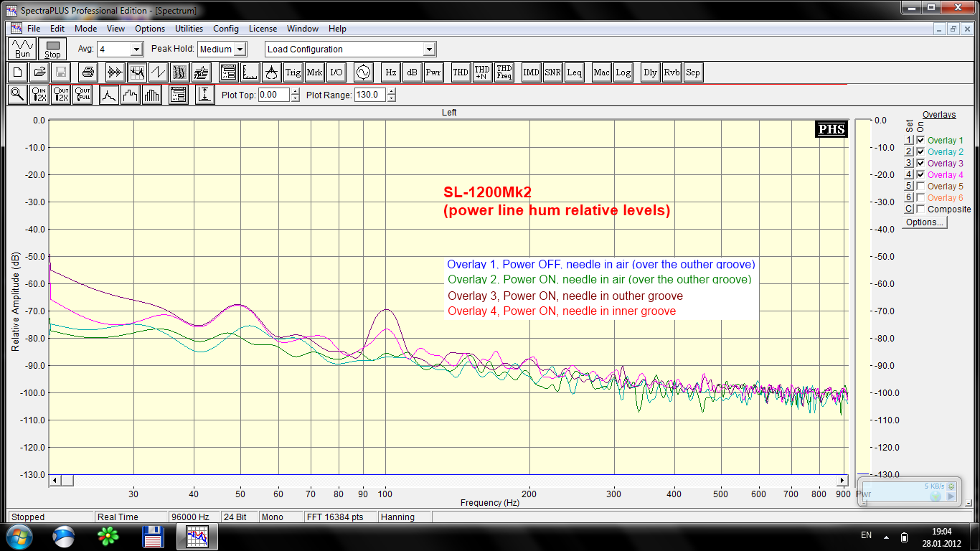
Task: Uncheck the Overlay 1 On checkbox
Action: click(x=920, y=141)
